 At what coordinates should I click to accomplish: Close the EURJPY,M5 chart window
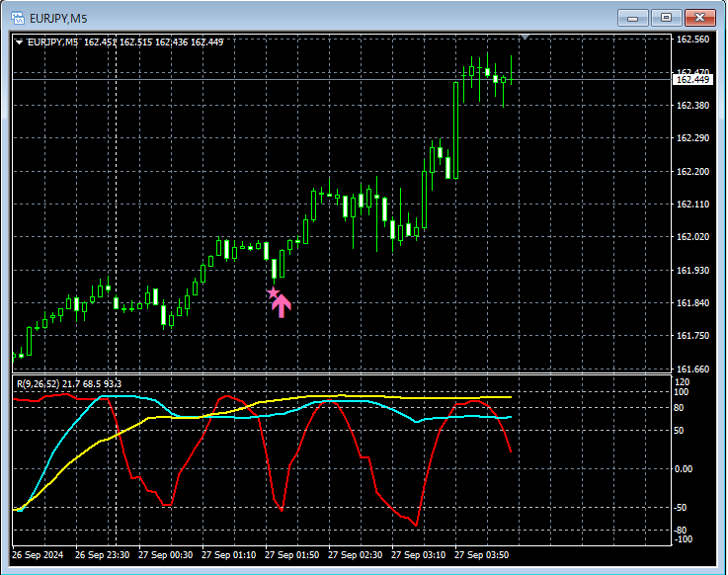699,18
